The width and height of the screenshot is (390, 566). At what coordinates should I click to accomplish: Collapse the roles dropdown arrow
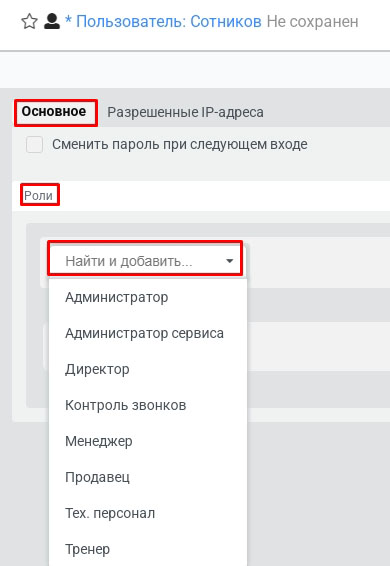tap(229, 261)
